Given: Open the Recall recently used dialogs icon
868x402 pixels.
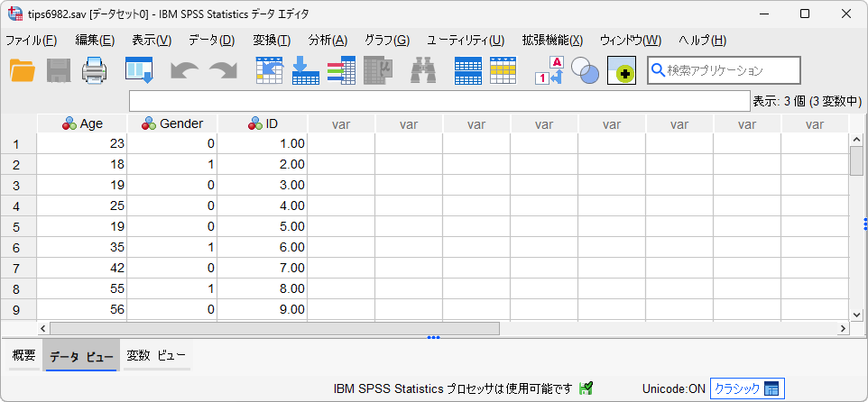Looking at the screenshot, I should point(138,70).
